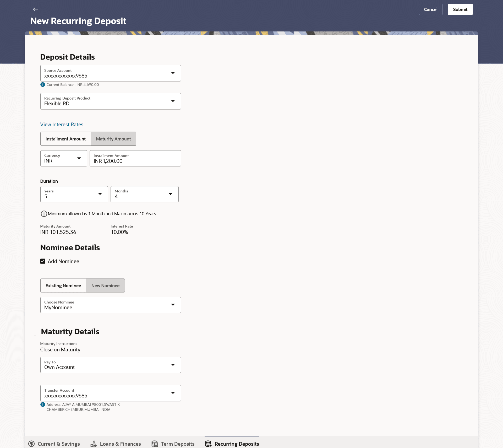Viewport: 503px width, 448px height.
Task: Click the Loans & Finances icon
Action: [94, 444]
